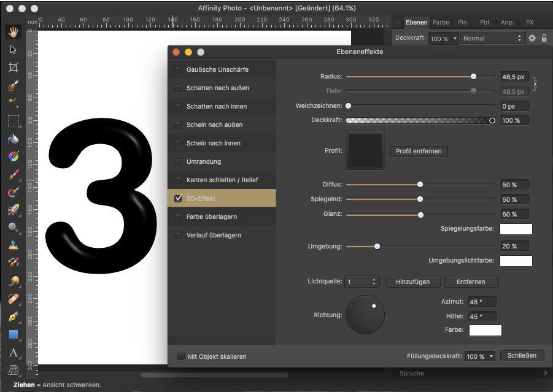Uncheck the 3D-Effekt checkbox
The image size is (553, 392).
178,198
